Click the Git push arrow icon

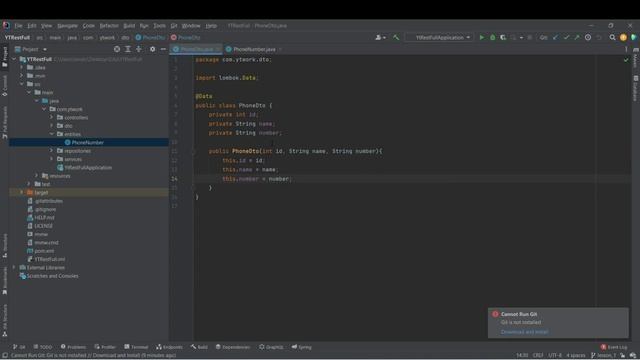(x=577, y=38)
